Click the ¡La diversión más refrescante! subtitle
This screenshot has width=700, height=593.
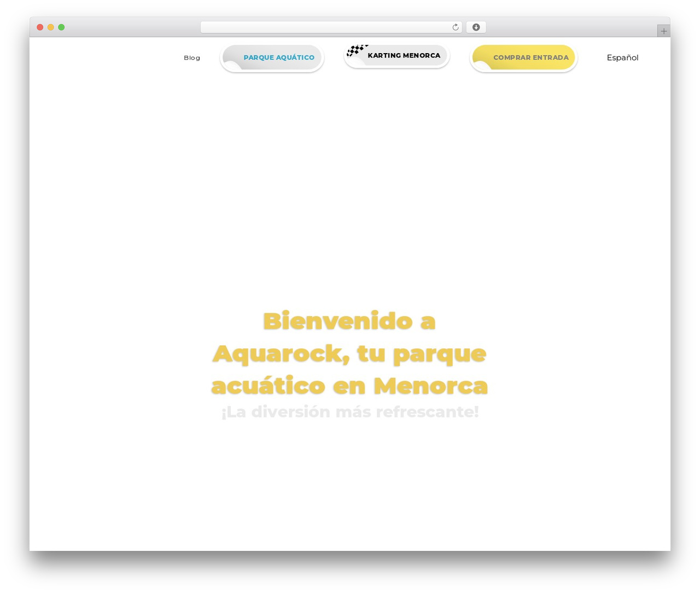click(350, 411)
